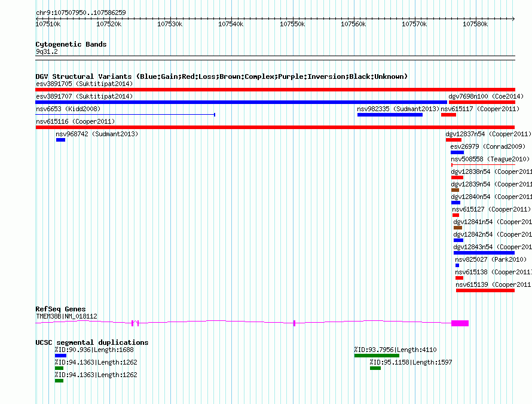This screenshot has height=404, width=532.
Task: Click the Cytogenetic Bands track title
Action: (x=71, y=44)
